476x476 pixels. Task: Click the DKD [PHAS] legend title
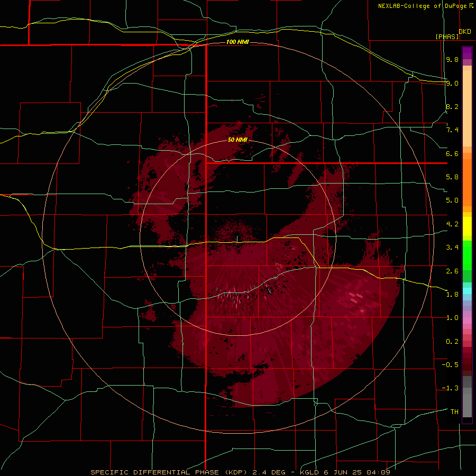click(x=453, y=34)
